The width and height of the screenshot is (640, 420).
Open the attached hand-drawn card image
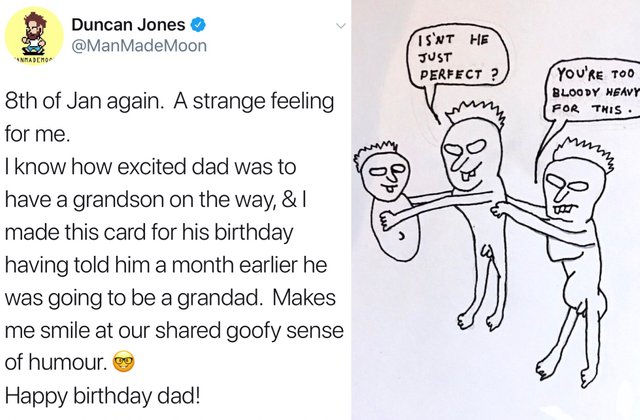[x=496, y=210]
